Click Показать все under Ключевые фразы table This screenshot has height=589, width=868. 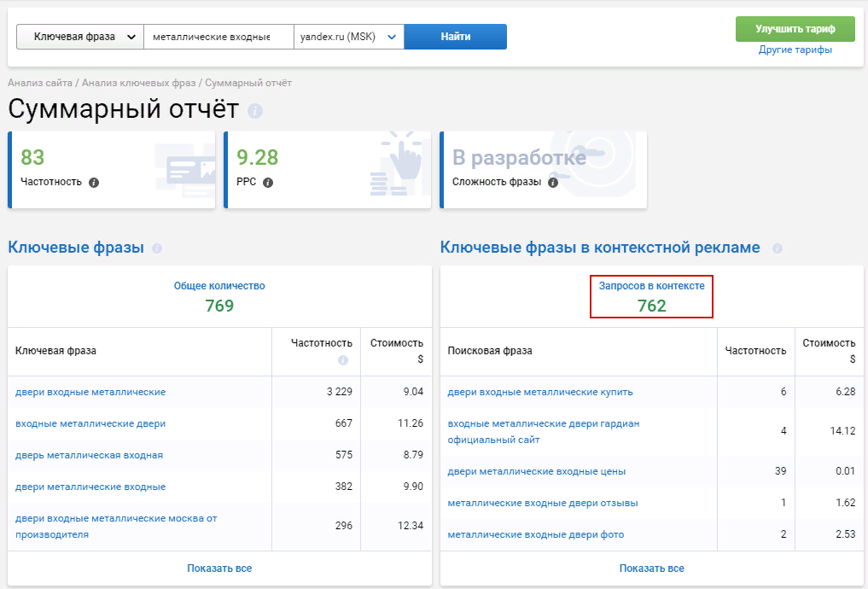coord(219,569)
